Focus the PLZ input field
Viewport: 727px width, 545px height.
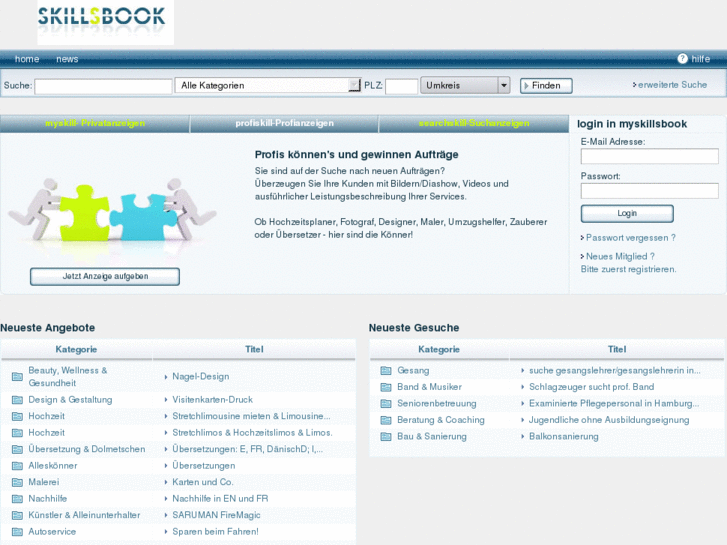402,86
